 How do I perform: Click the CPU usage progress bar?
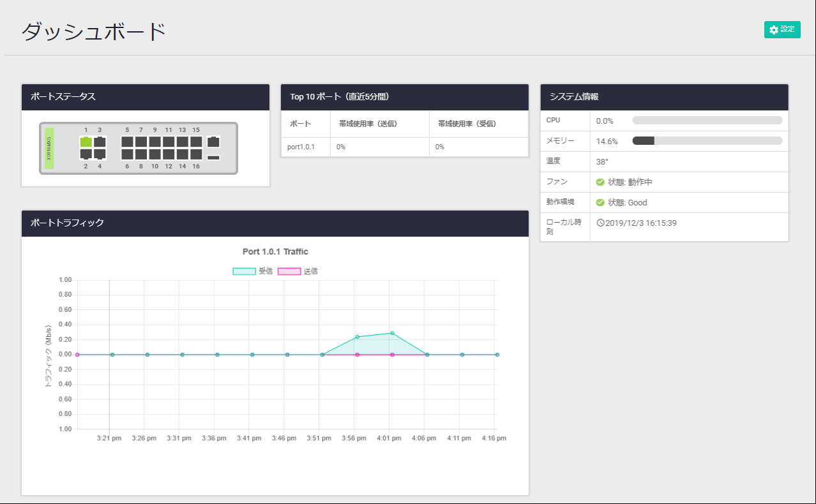707,121
